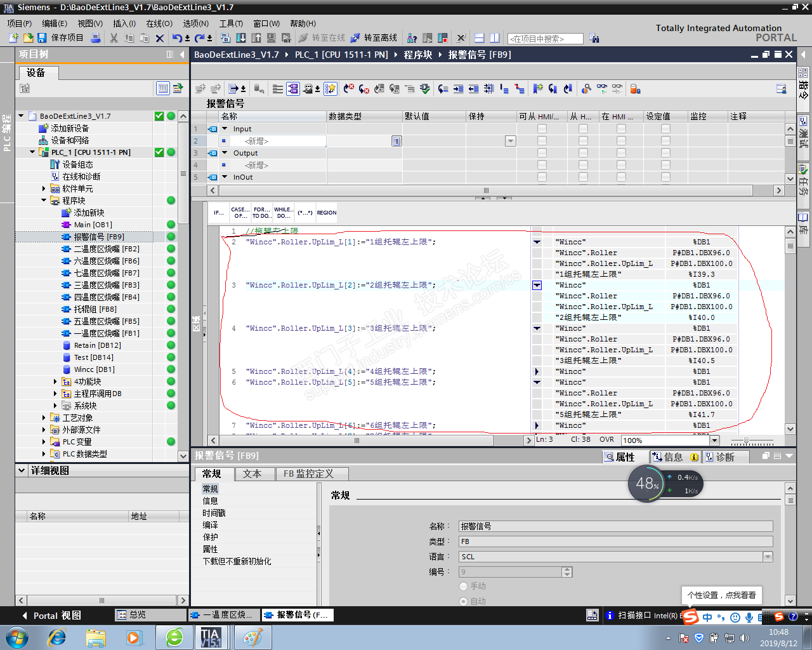
Task: Click the Save project disk icon
Action: click(x=42, y=38)
